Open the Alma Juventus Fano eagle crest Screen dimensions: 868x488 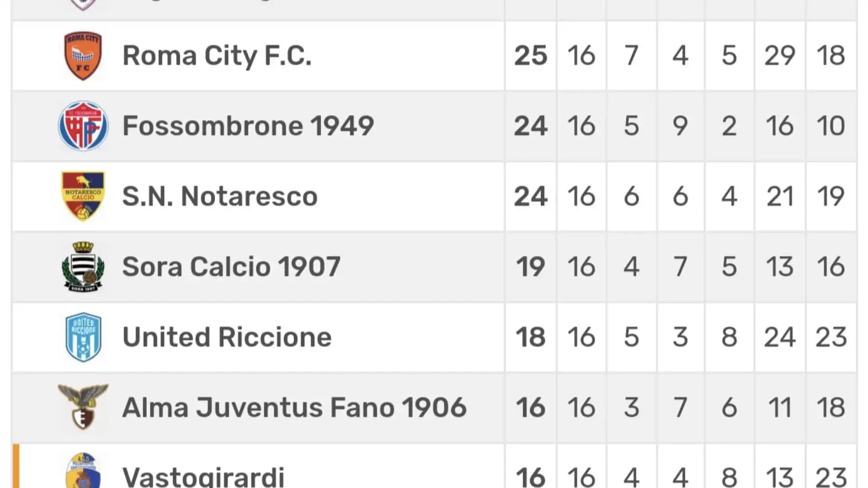pos(83,407)
